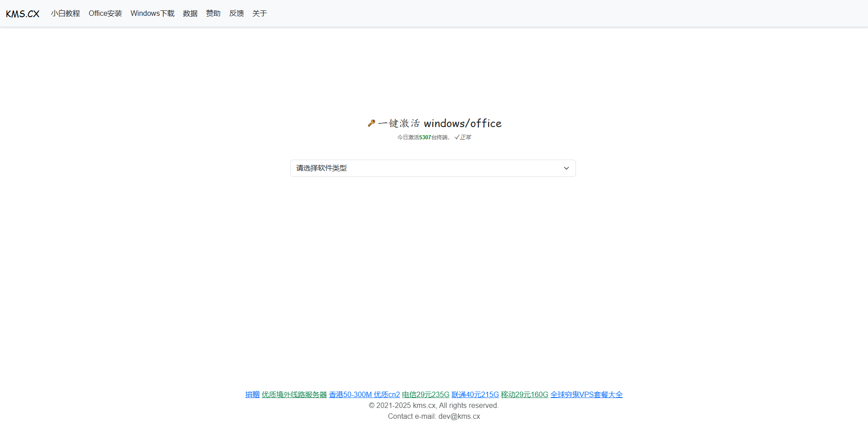The height and width of the screenshot is (431, 868).
Task: Go to the Office安装 page
Action: tap(105, 14)
